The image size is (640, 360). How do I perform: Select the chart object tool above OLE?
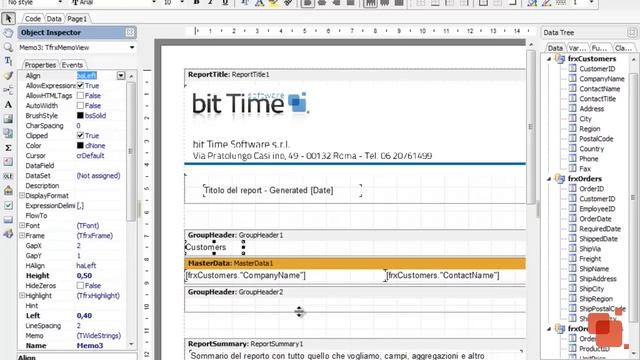coord(8,162)
